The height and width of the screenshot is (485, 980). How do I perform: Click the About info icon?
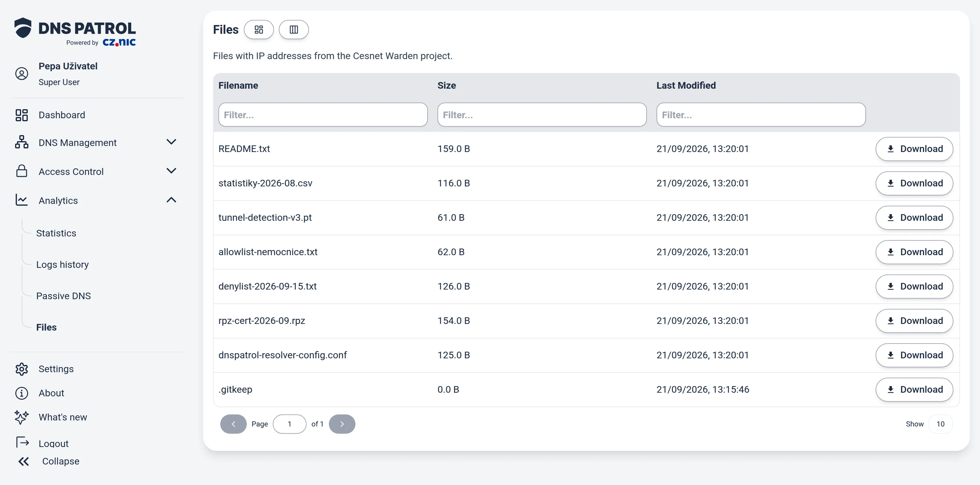tap(22, 393)
